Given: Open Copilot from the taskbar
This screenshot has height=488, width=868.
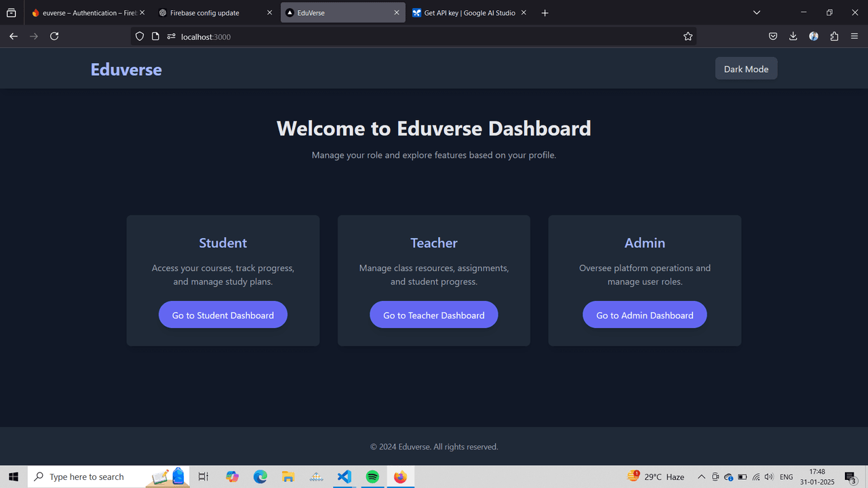Looking at the screenshot, I should (x=233, y=476).
